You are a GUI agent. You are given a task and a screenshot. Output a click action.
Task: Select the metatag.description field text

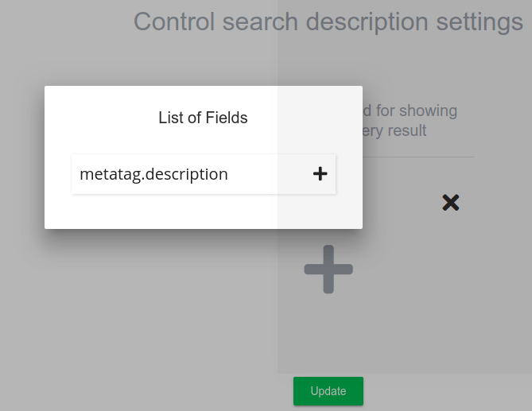point(153,173)
